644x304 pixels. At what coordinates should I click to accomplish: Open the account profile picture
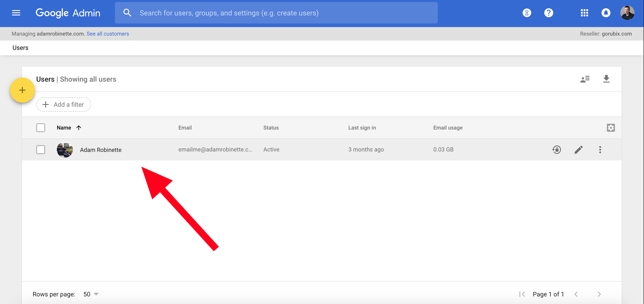627,13
